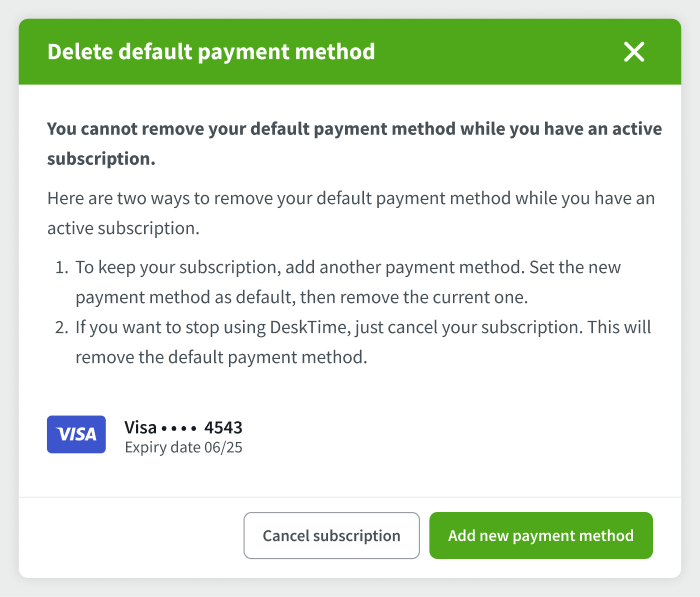This screenshot has height=597, width=700.
Task: Click the masked card number dots
Action: [x=179, y=429]
